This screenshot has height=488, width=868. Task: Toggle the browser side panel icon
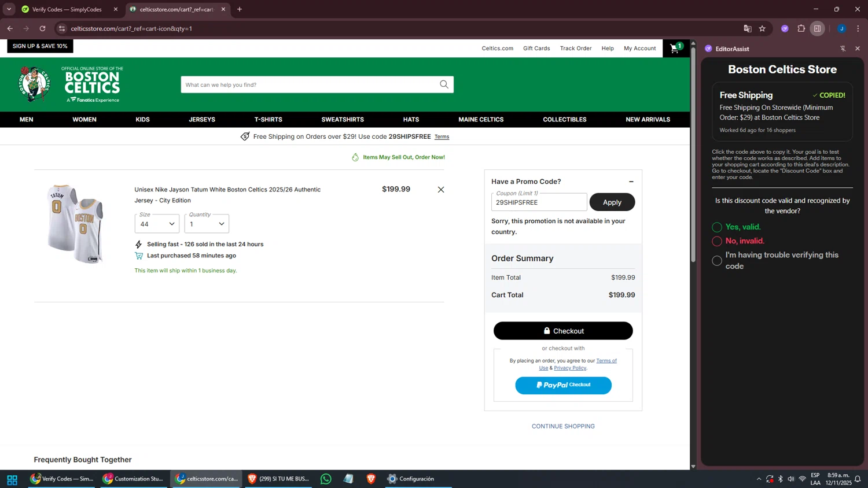(x=817, y=28)
